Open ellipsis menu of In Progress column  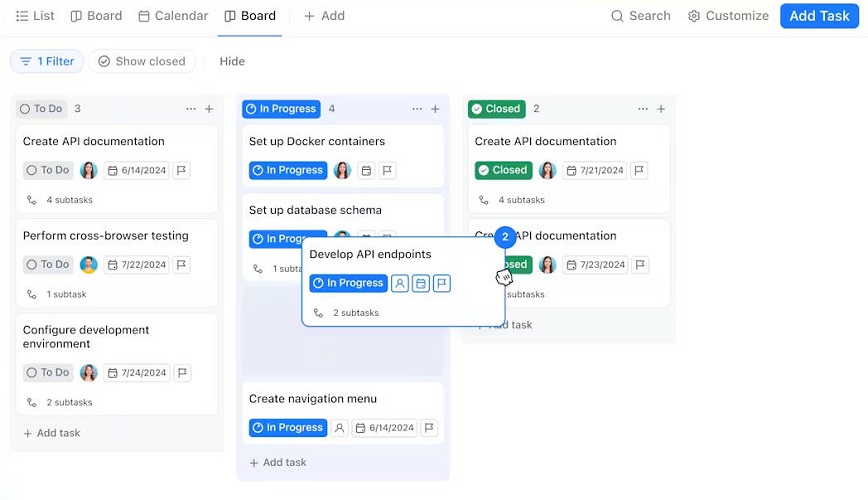pos(417,109)
